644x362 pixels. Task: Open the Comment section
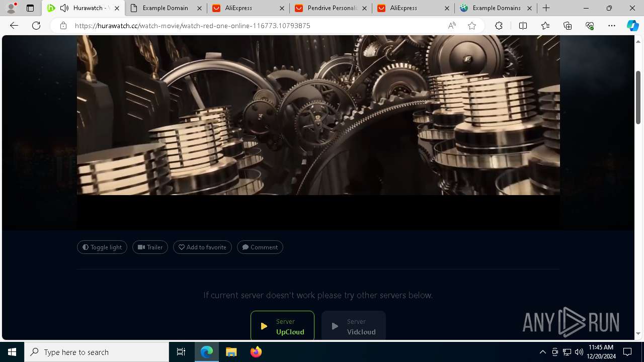click(x=260, y=247)
